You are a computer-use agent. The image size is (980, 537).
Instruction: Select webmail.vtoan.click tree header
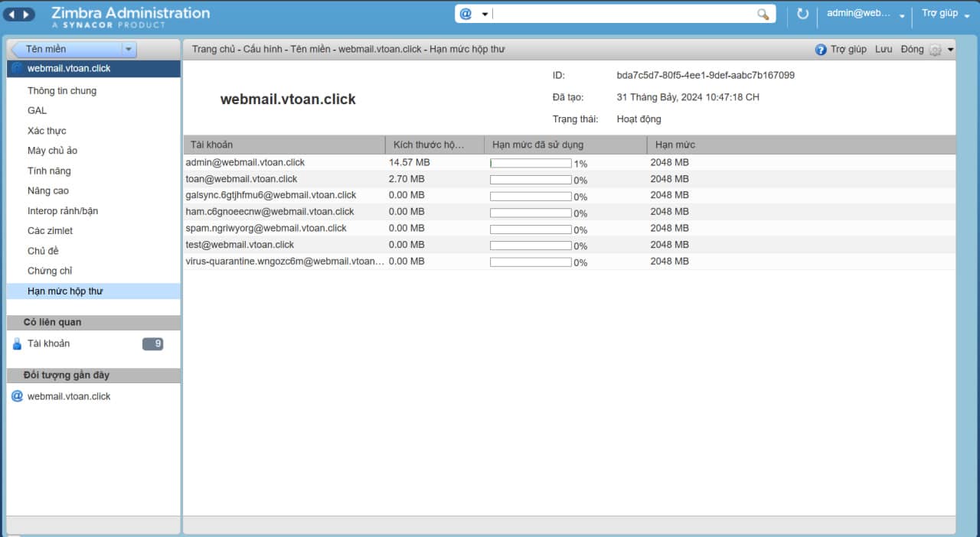[93, 68]
